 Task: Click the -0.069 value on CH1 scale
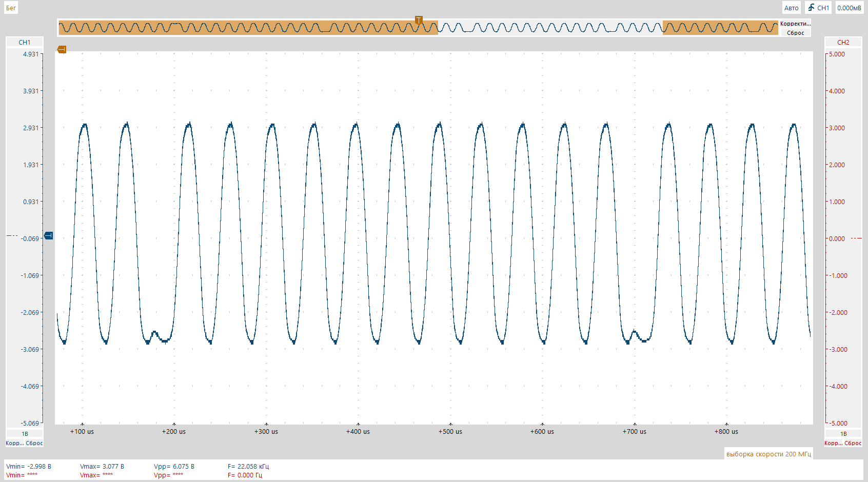coord(30,238)
